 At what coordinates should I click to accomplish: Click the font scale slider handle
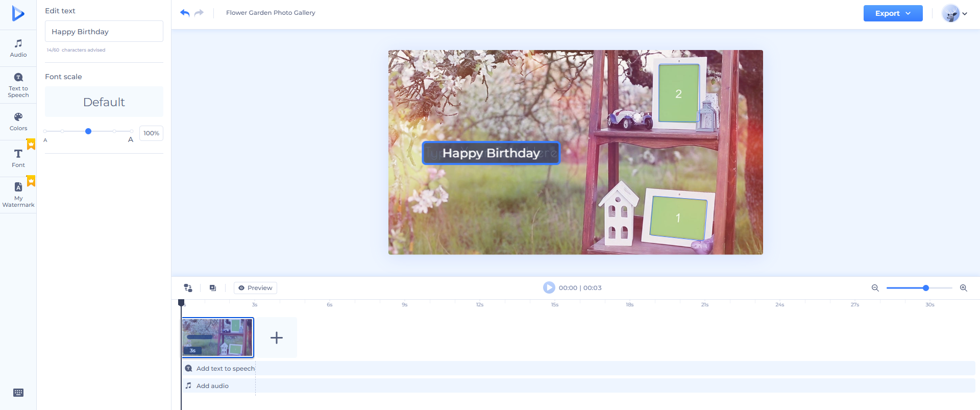88,131
